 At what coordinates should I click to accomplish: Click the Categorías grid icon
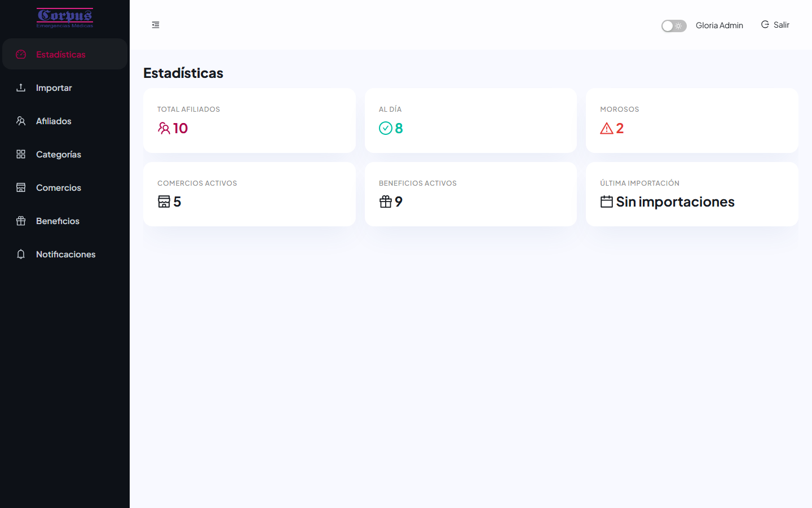tap(21, 154)
